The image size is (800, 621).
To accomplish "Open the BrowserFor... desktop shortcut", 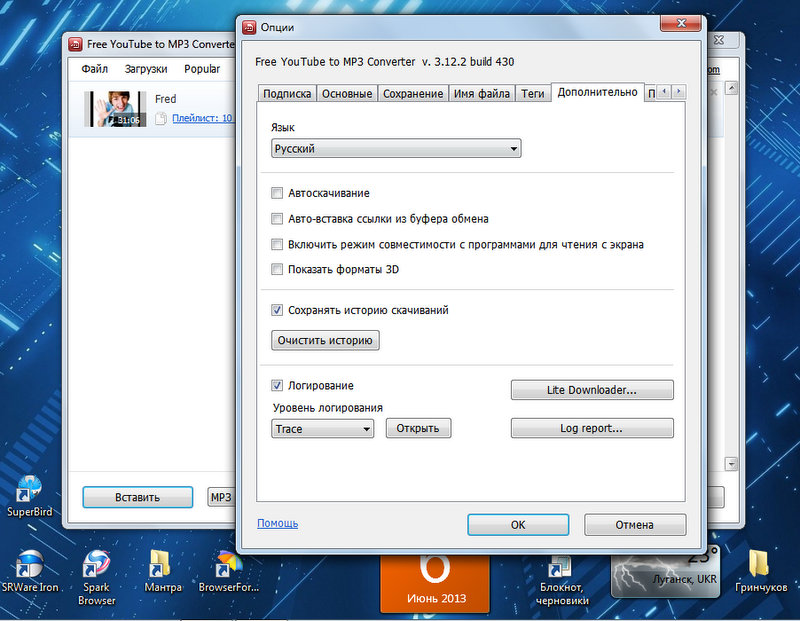I will [229, 570].
